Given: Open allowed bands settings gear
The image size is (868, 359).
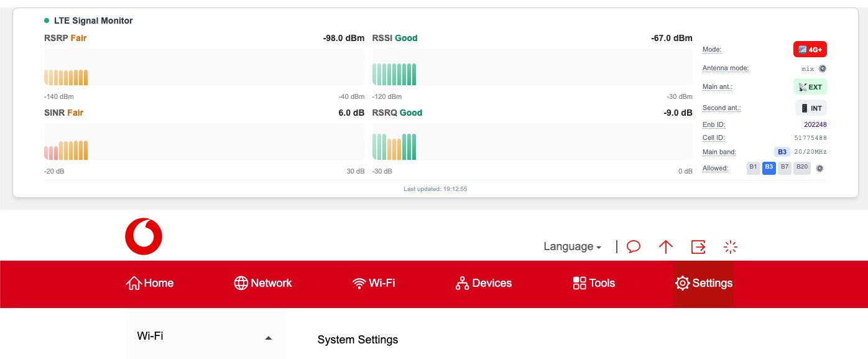Looking at the screenshot, I should pyautogui.click(x=820, y=168).
